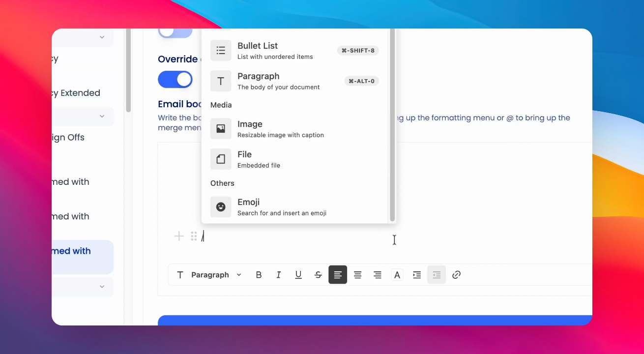Click the Paragraph T icon tile

[x=221, y=81]
